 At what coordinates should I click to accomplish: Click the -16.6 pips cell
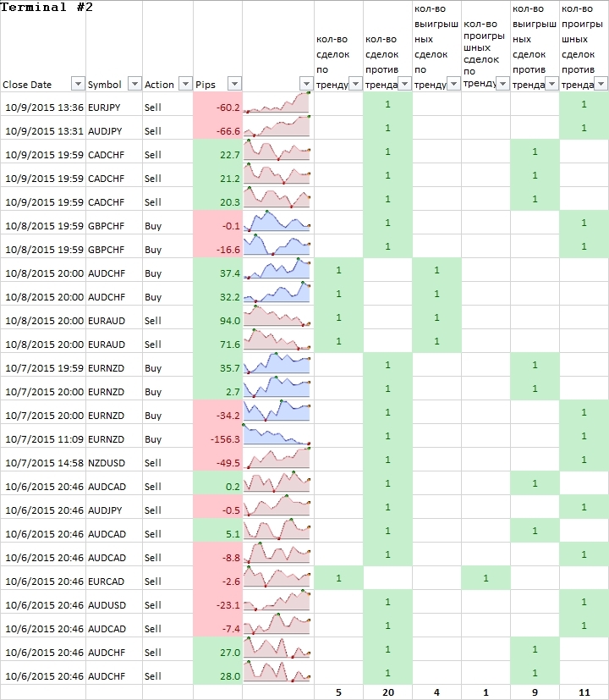click(x=217, y=246)
